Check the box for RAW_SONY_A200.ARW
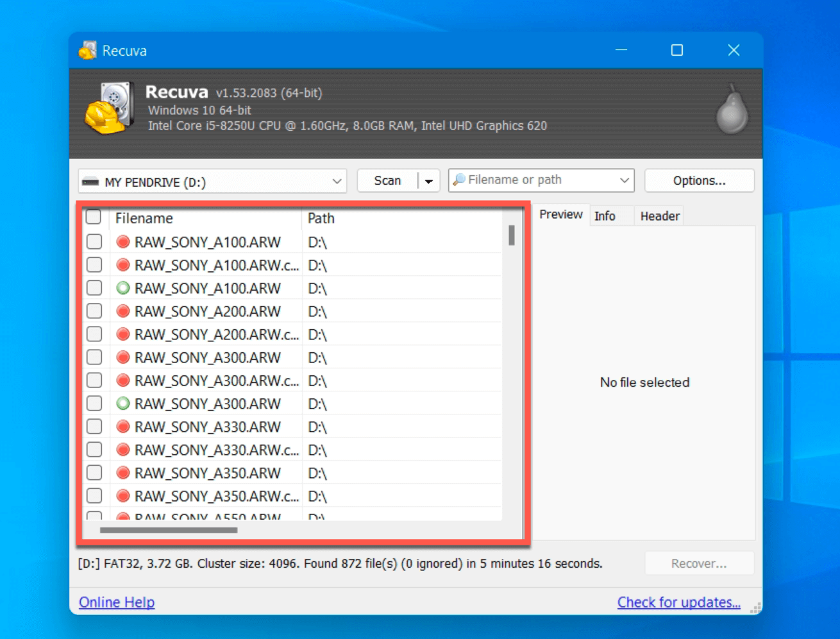 (x=94, y=311)
